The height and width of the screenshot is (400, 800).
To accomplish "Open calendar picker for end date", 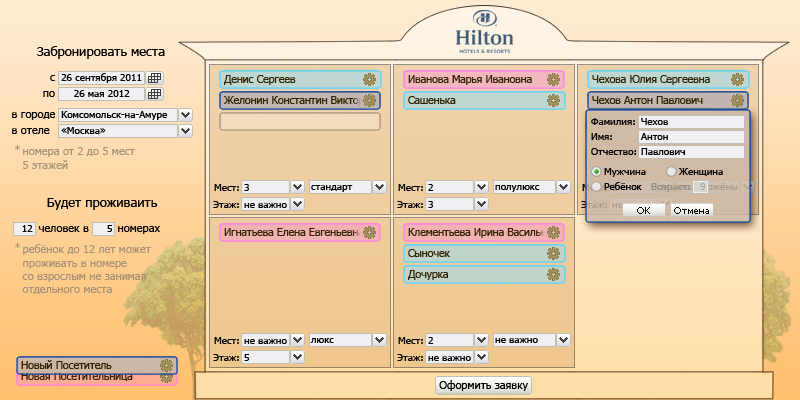I will point(154,94).
